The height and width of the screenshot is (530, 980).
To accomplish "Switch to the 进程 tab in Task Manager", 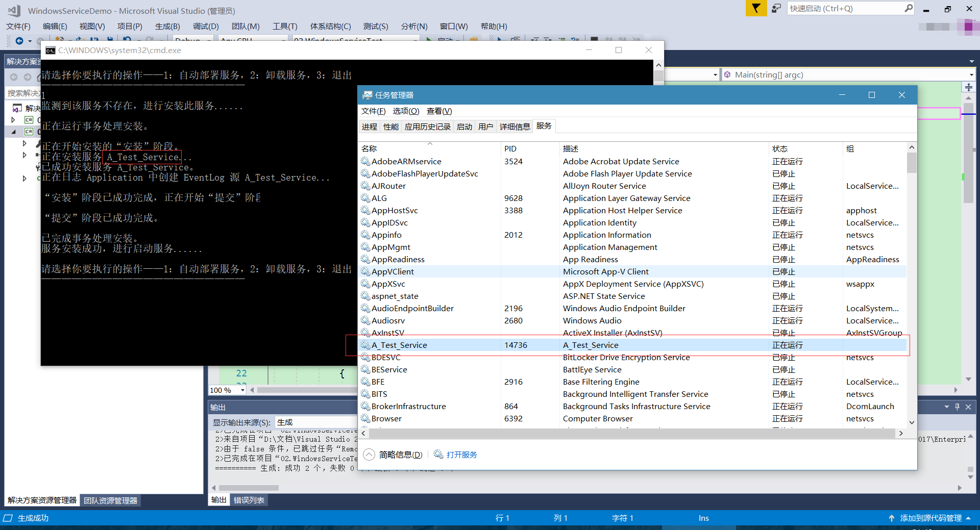I will (x=370, y=127).
